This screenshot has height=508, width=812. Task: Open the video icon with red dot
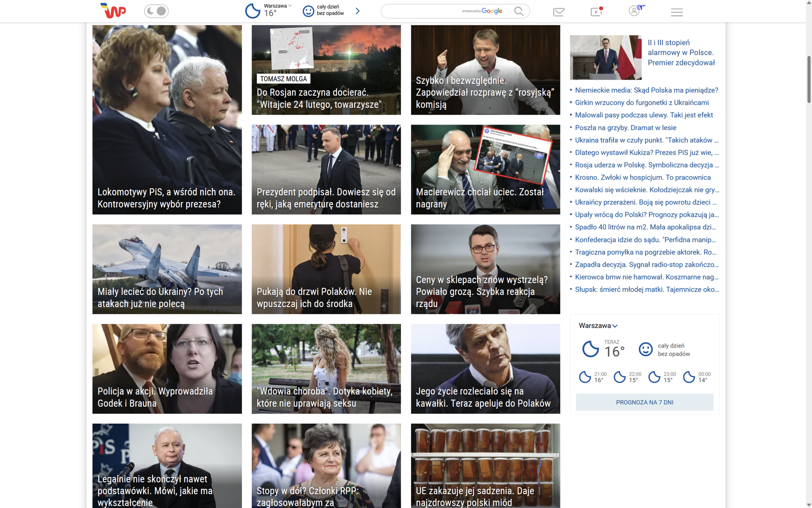pos(596,12)
